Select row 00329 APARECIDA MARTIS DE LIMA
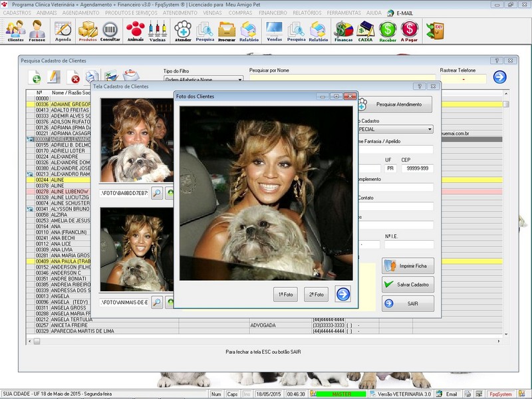The height and width of the screenshot is (399, 532). point(264,331)
